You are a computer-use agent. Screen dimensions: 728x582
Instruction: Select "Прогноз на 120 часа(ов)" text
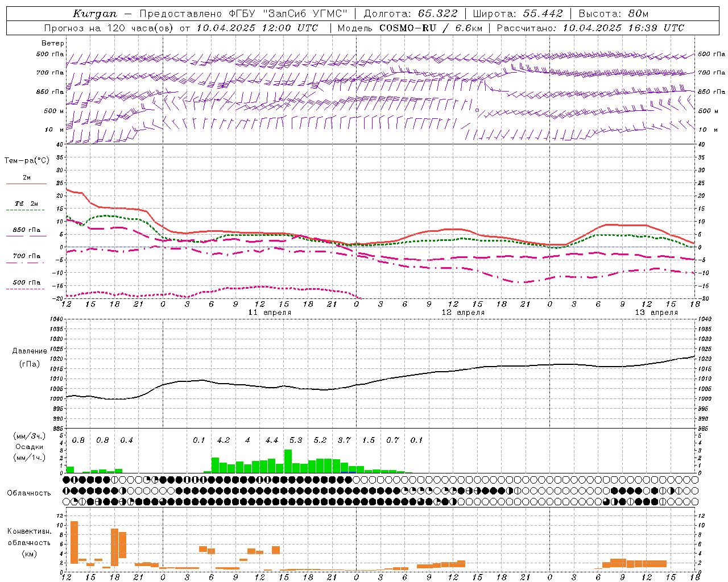(109, 28)
